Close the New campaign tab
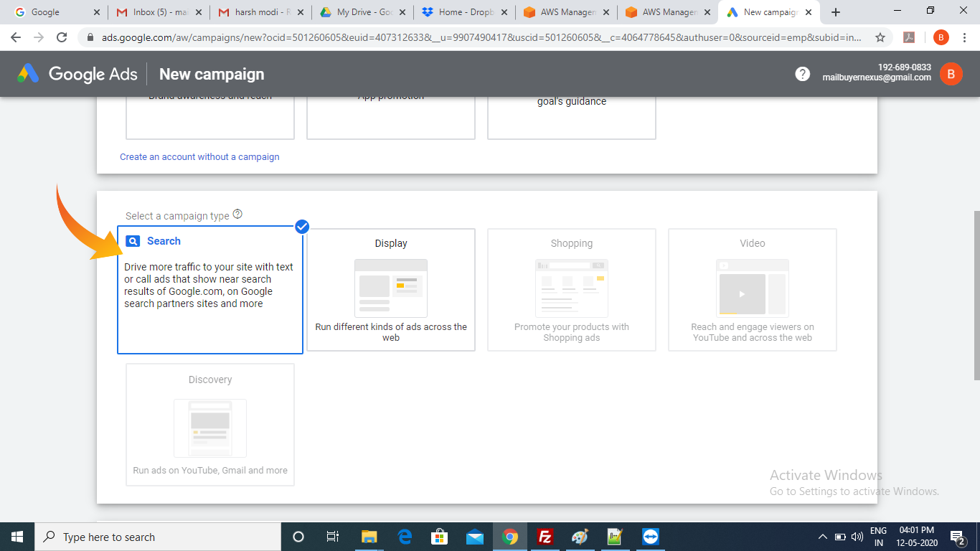The width and height of the screenshot is (980, 551). (809, 12)
